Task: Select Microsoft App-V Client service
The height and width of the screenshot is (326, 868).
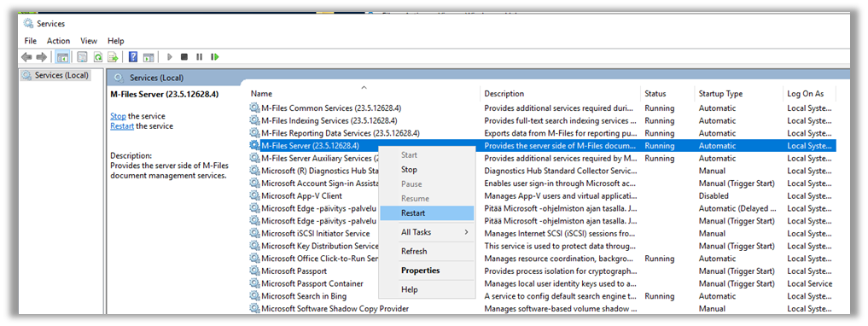Action: [301, 195]
